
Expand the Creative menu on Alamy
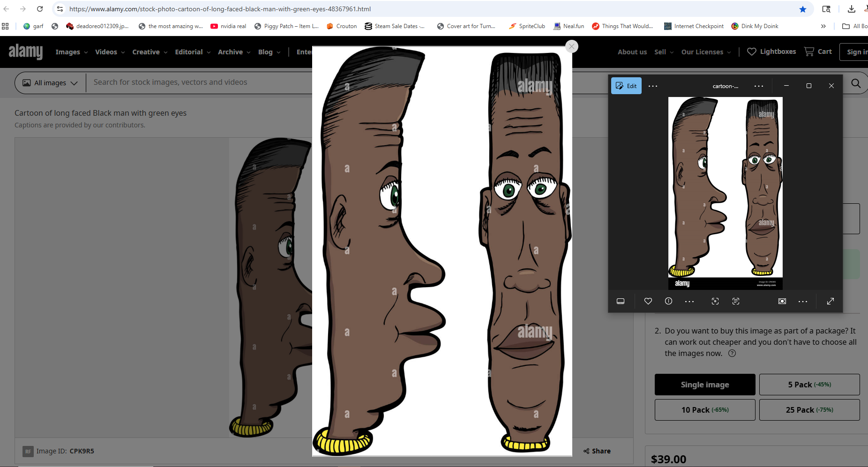(x=150, y=52)
